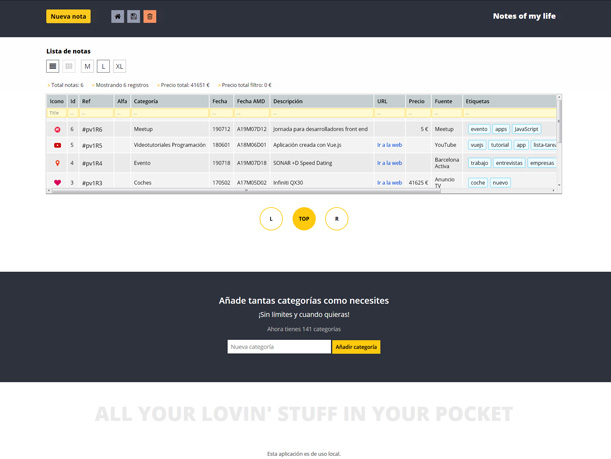Click the save disk icon
Viewport: 611px width, 459px height.
tap(133, 16)
